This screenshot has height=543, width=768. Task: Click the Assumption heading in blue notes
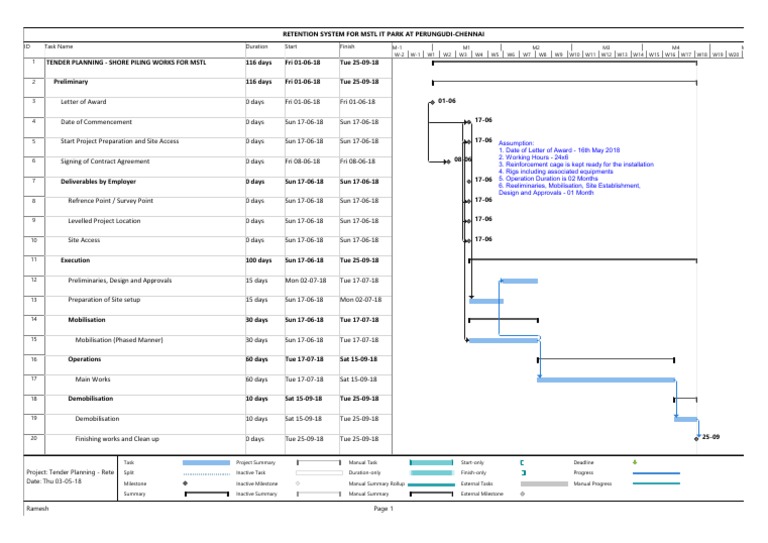(516, 143)
